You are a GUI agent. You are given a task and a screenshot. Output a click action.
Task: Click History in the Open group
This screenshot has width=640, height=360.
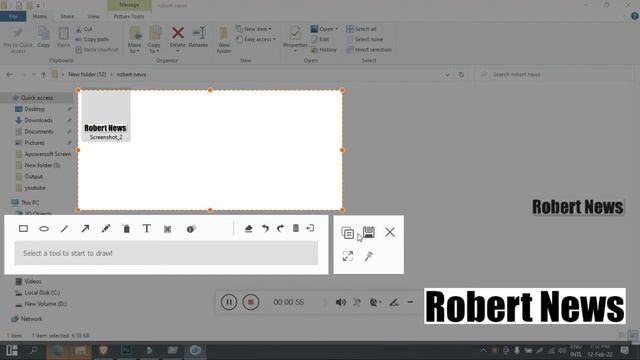[x=324, y=50]
